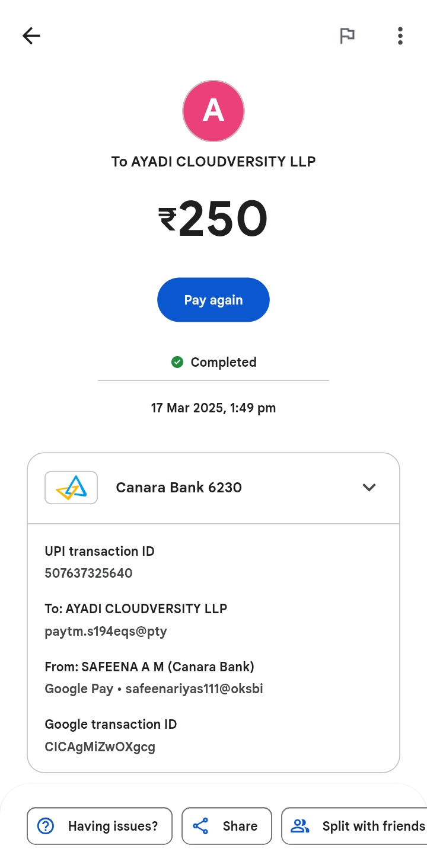Tap the Having issues? button
The height and width of the screenshot is (868, 427).
(100, 826)
